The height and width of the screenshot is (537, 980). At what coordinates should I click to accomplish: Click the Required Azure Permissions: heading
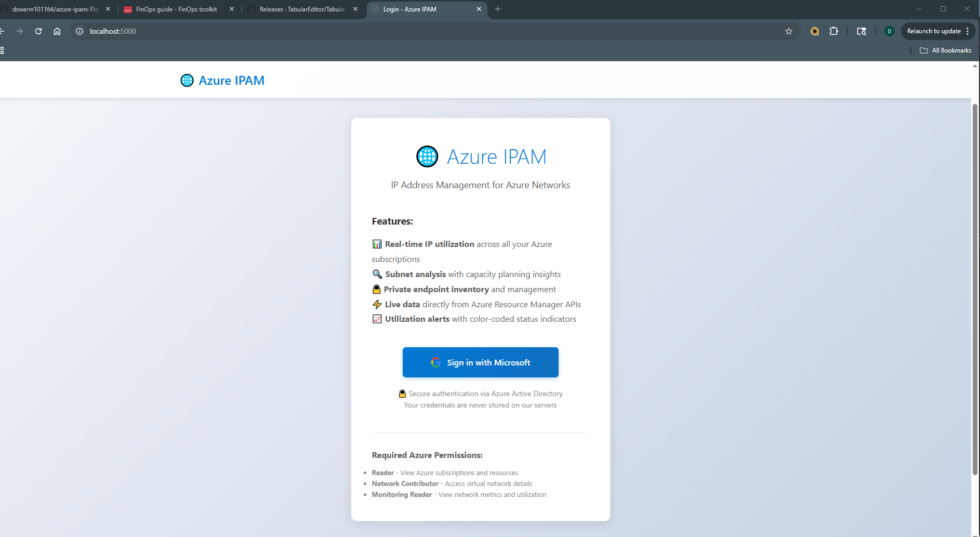427,455
